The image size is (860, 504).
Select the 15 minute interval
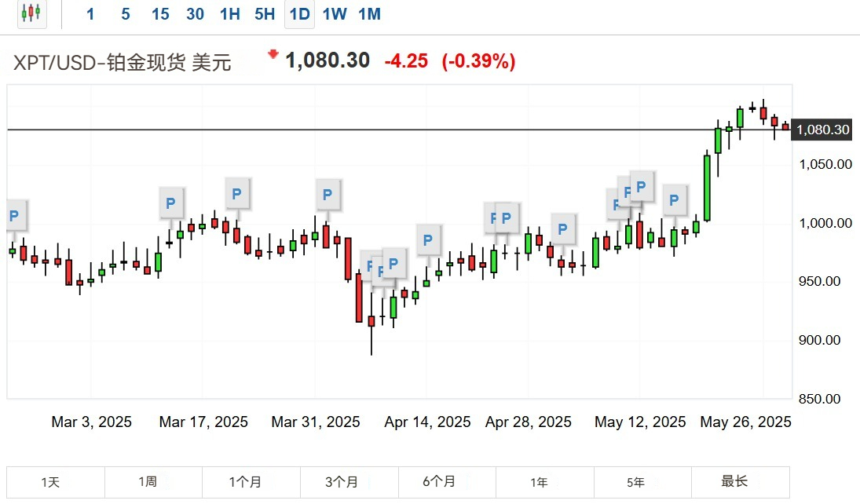[160, 14]
